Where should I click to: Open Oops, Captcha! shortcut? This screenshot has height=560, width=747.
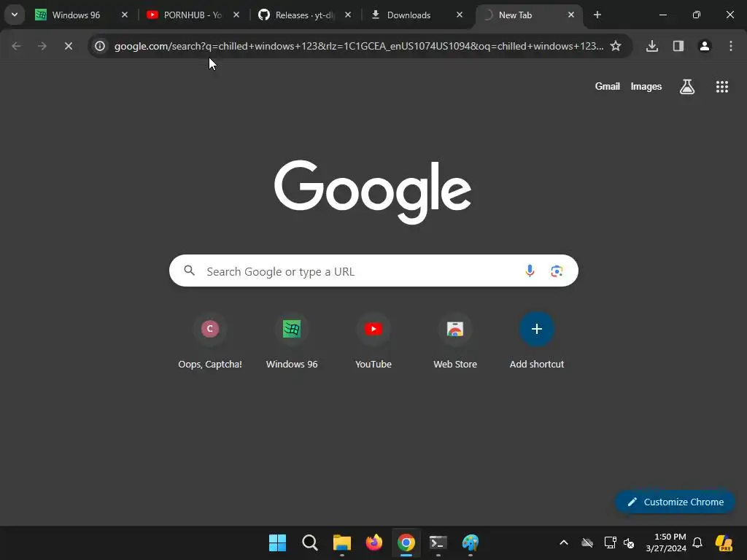point(210,341)
